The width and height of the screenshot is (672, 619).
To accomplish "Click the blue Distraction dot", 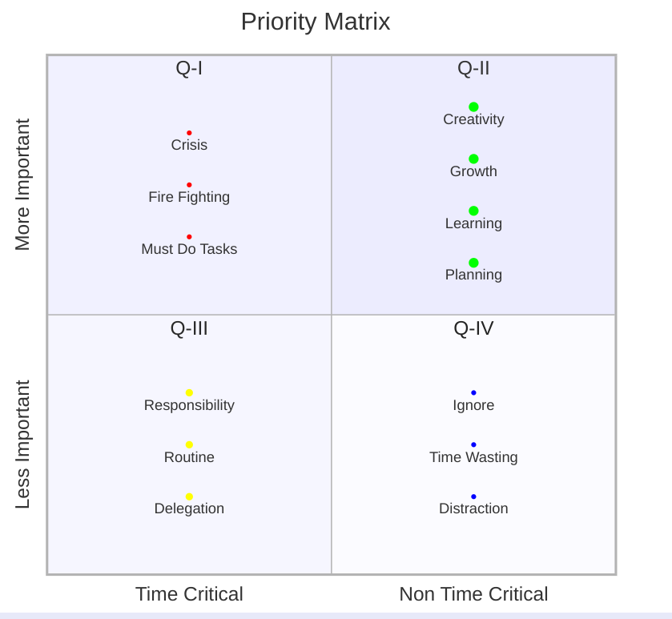I will click(473, 497).
